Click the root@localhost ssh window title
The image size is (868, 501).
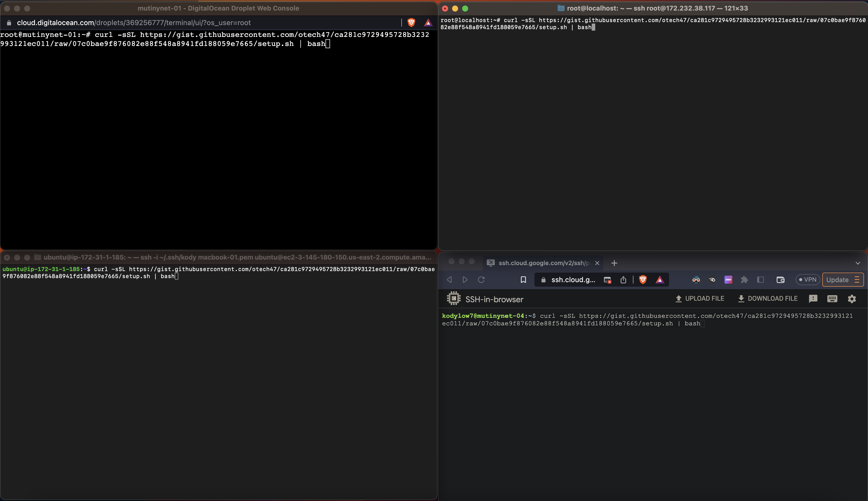coord(657,8)
